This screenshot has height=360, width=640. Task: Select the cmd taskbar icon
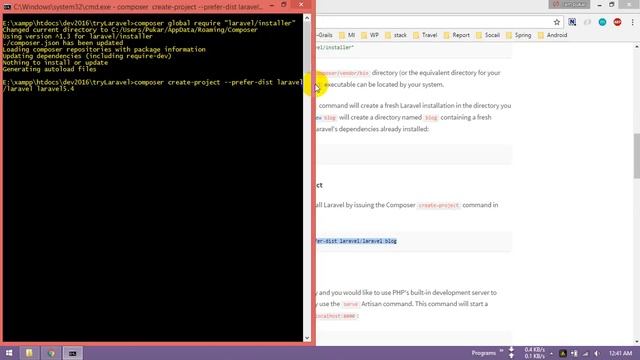[x=73, y=353]
